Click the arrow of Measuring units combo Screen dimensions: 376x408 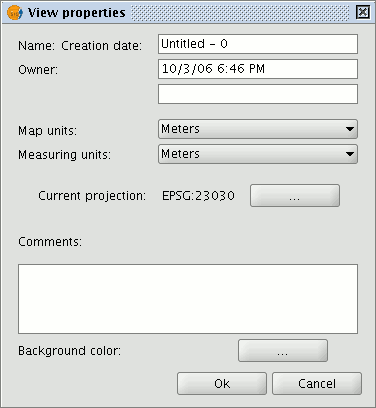(x=350, y=154)
